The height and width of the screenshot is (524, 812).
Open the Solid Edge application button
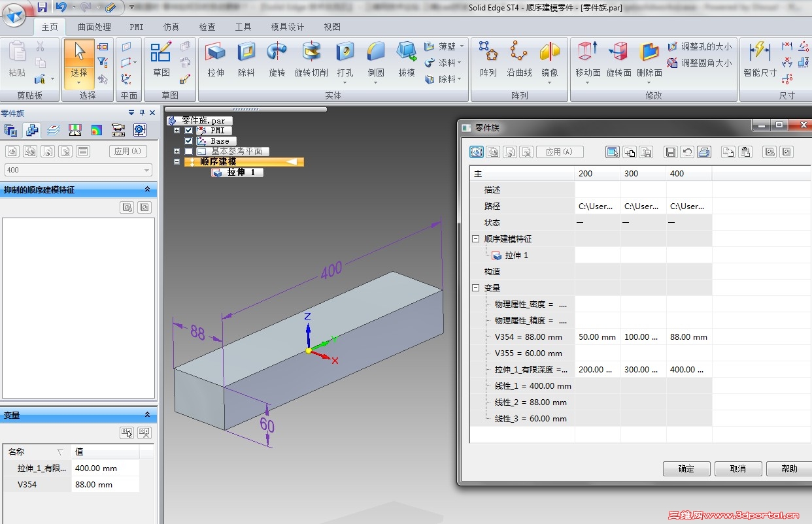tap(14, 14)
